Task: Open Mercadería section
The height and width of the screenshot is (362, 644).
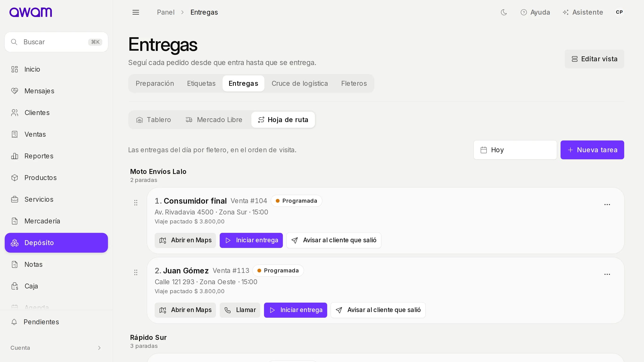Action: (x=56, y=221)
